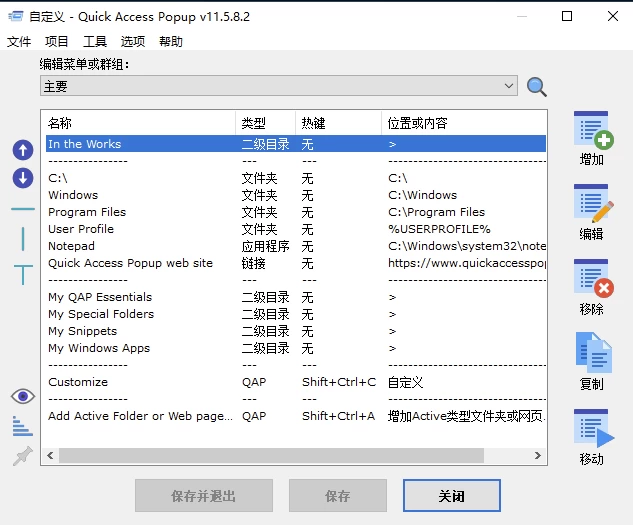
Task: Click the 编辑 (Edit) favorite icon
Action: click(593, 205)
